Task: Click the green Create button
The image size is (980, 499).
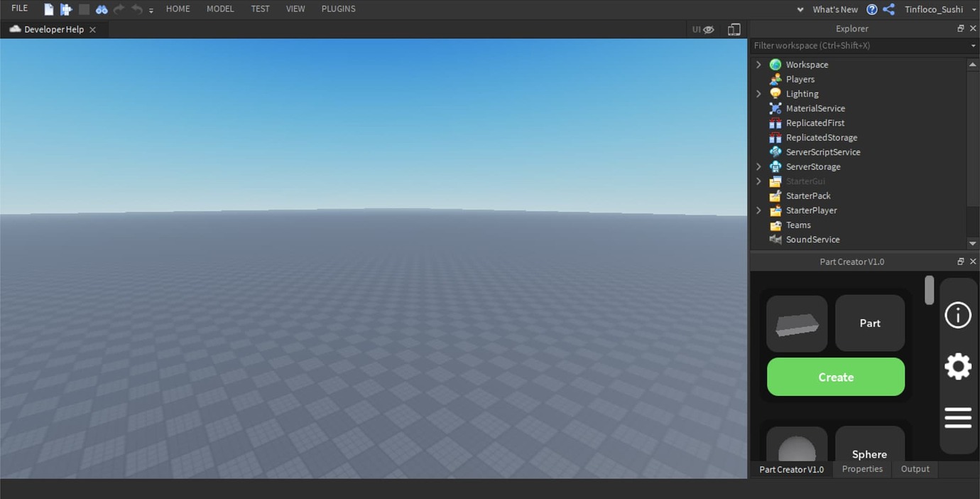Action: 836,377
